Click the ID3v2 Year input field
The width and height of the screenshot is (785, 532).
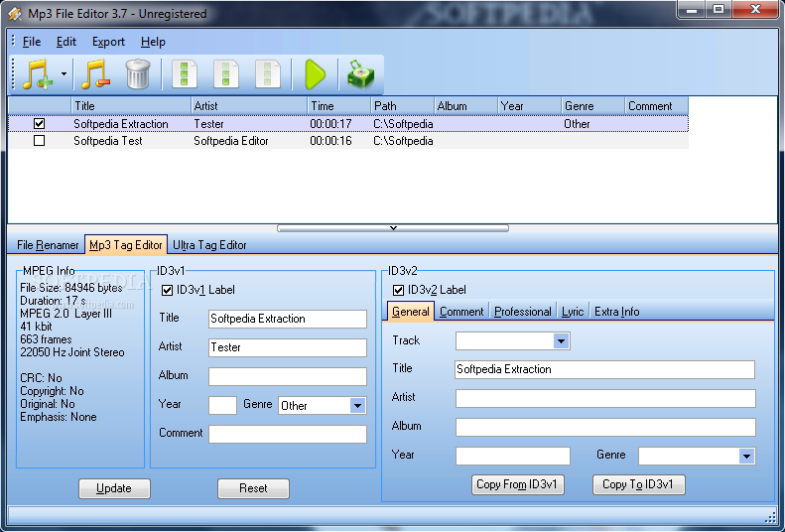(513, 457)
